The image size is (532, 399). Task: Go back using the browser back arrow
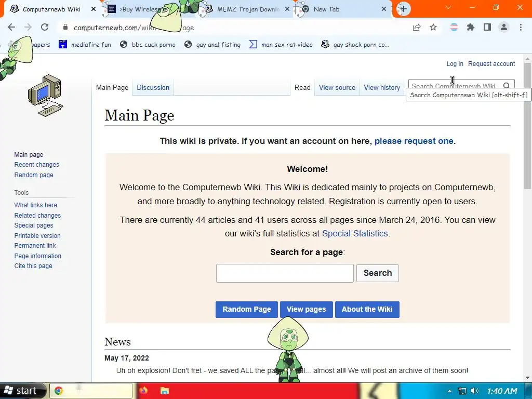(x=11, y=27)
